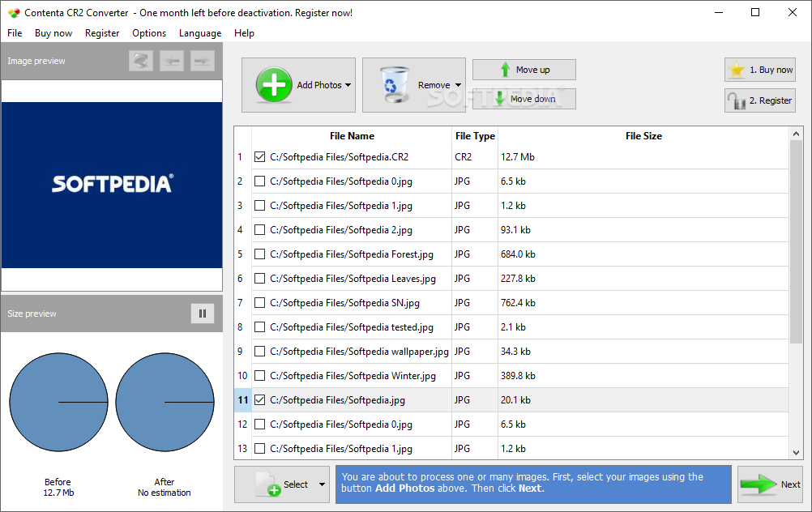The width and height of the screenshot is (812, 512).
Task: Select the C:/Softpedia Files/Softpedia.CR2 file name
Action: (340, 157)
